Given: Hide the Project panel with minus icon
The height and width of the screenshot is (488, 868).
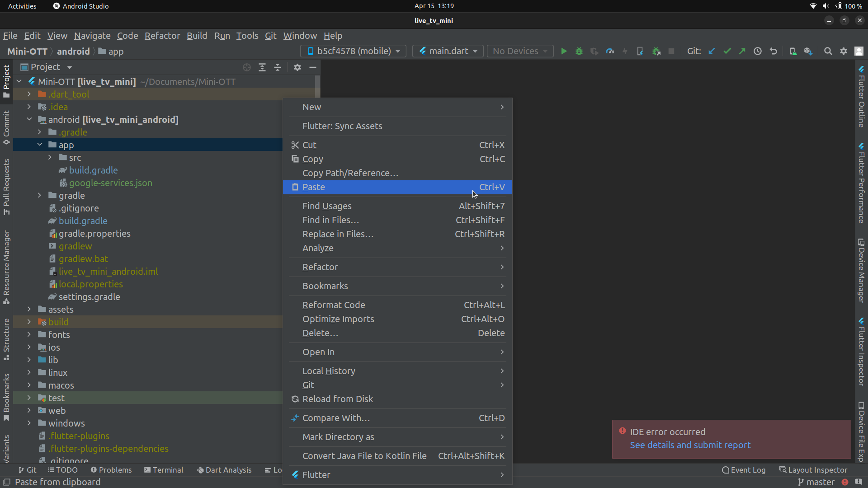Looking at the screenshot, I should click(312, 67).
